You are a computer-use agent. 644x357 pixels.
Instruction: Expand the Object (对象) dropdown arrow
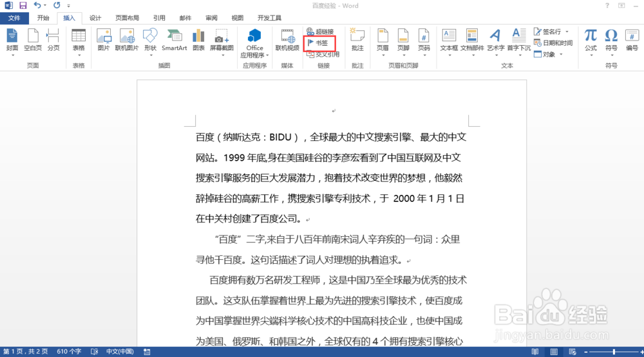click(561, 54)
